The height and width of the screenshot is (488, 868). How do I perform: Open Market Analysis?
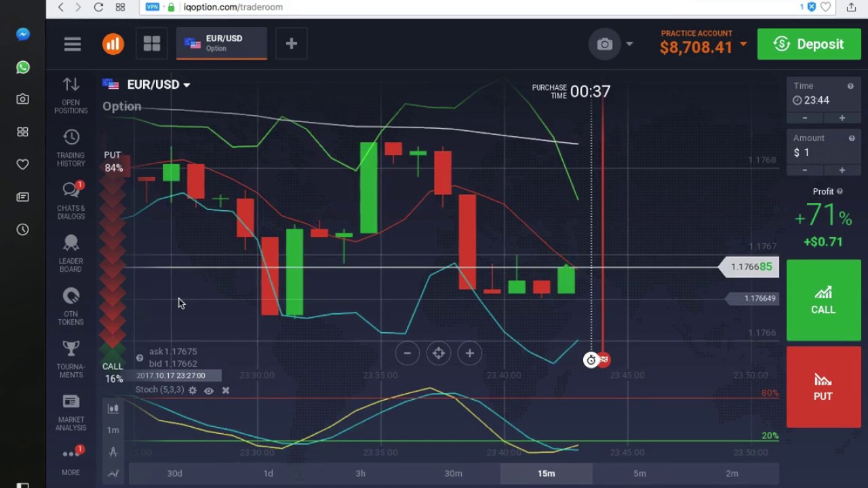71,413
